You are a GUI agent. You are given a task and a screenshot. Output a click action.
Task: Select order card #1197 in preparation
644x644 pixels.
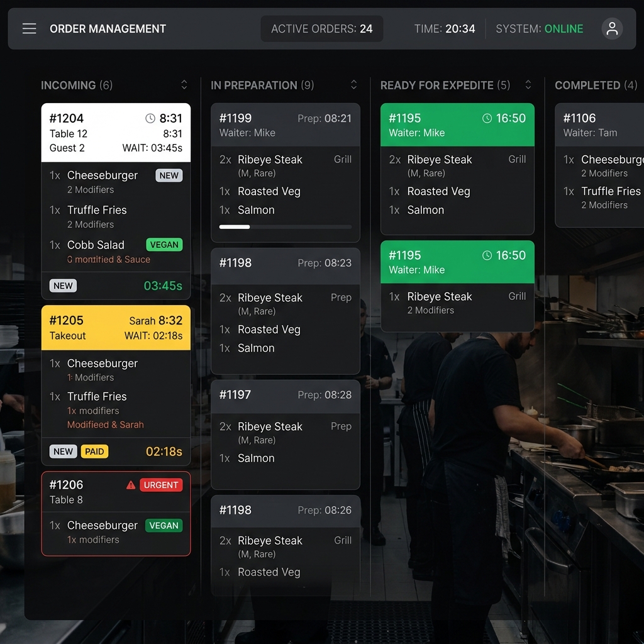285,434
